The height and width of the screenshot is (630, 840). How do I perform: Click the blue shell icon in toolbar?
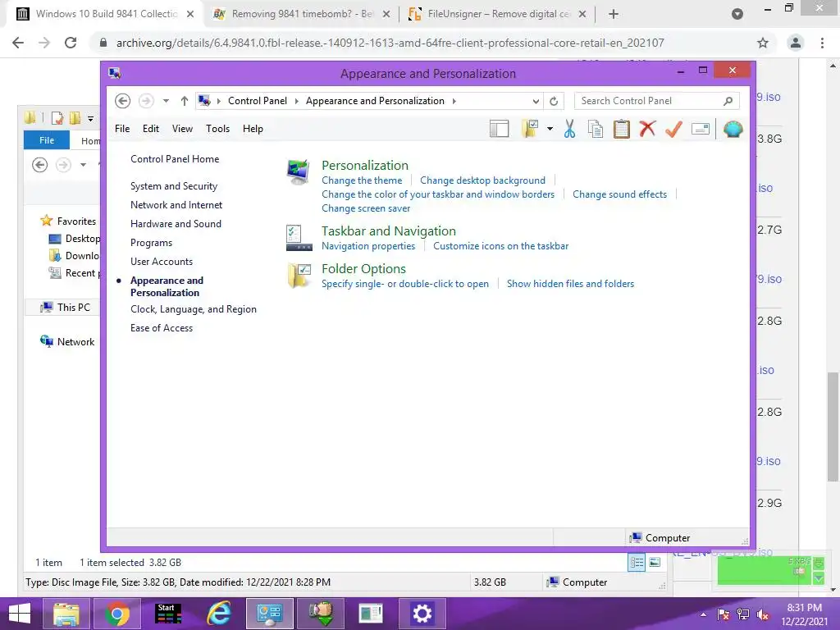[x=733, y=129]
